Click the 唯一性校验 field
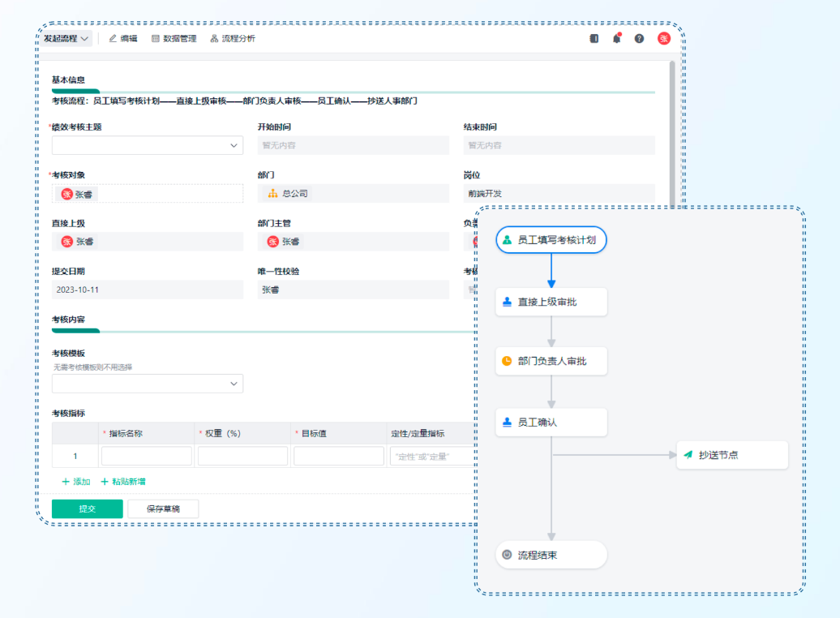 (353, 290)
